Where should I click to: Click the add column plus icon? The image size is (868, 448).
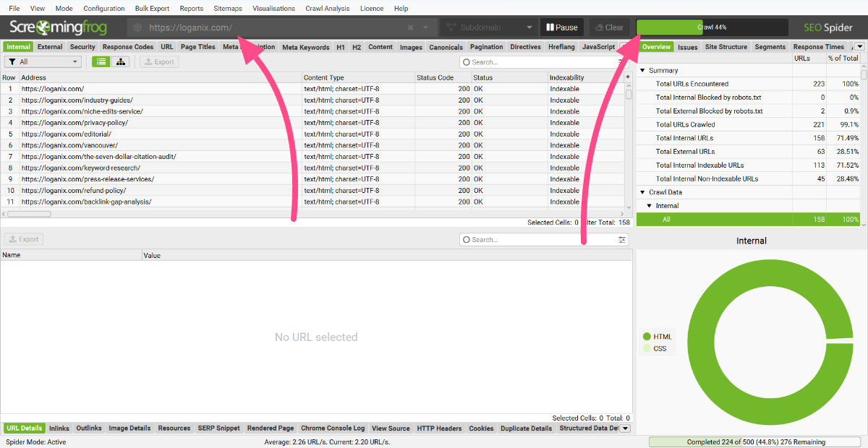tap(628, 77)
